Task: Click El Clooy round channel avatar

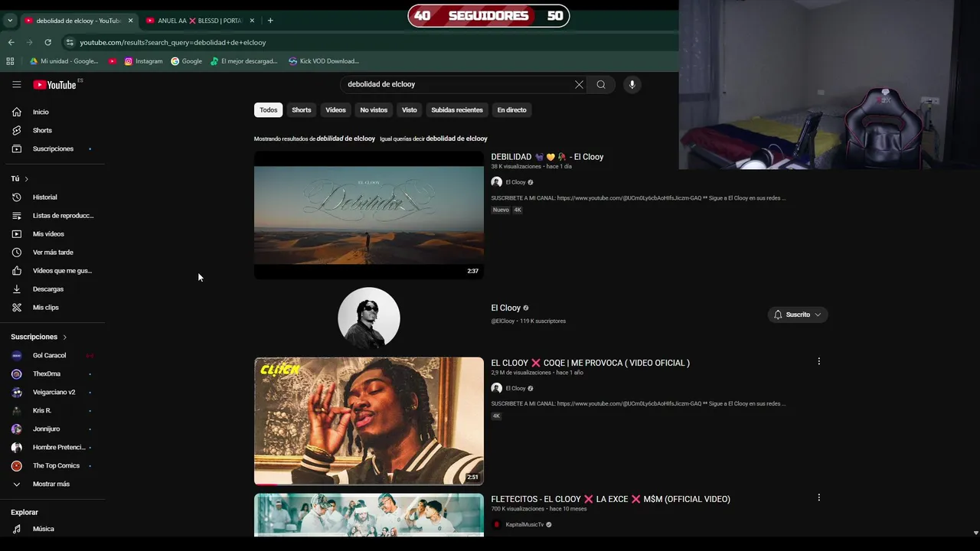Action: (369, 318)
